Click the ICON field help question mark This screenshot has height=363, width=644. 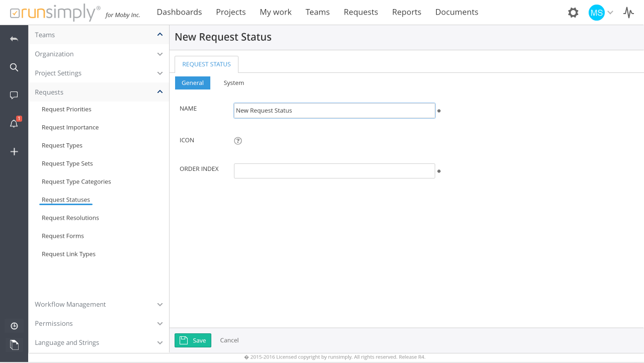click(238, 141)
